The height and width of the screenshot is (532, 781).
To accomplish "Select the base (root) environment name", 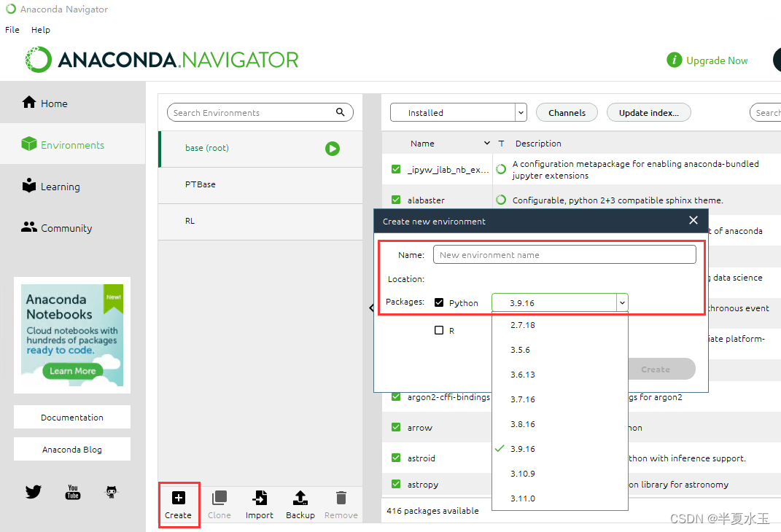I will (x=206, y=148).
